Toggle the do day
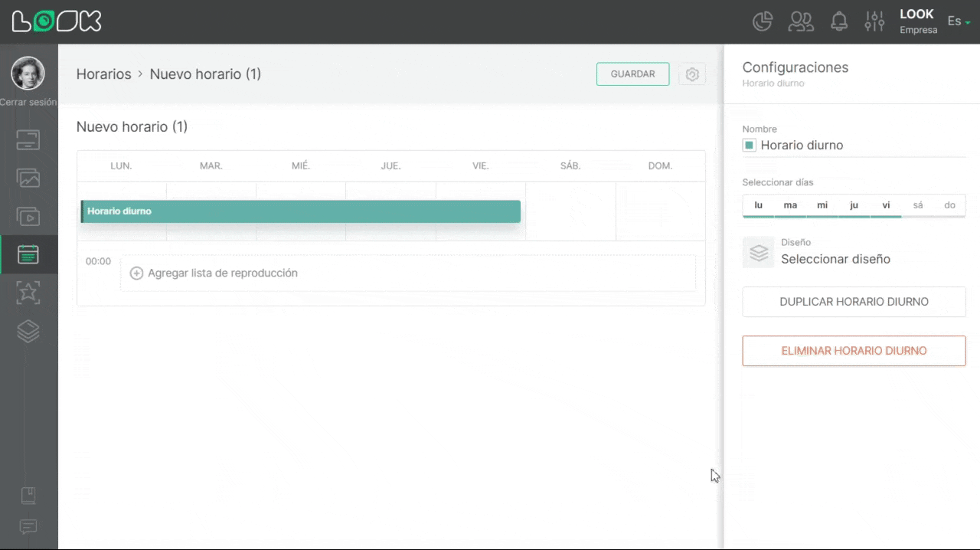The width and height of the screenshot is (980, 550). click(x=949, y=205)
